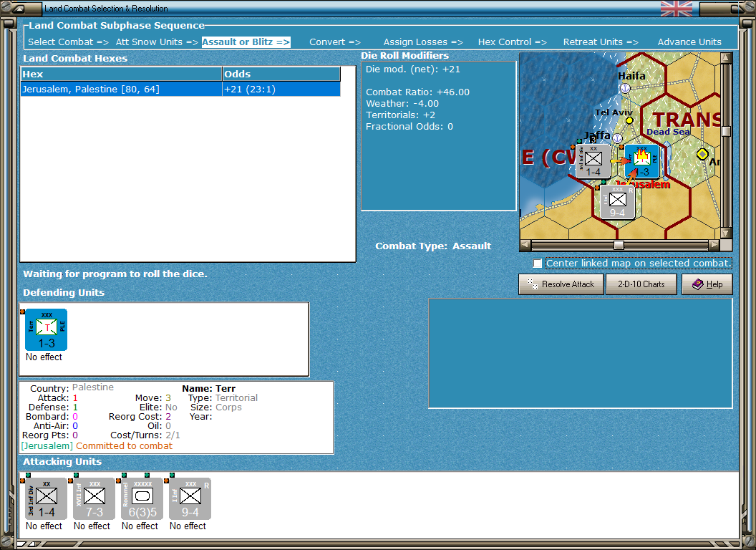The width and height of the screenshot is (756, 550).
Task: Select attacking Rommel 6(3)5 HQ counter
Action: [142, 499]
